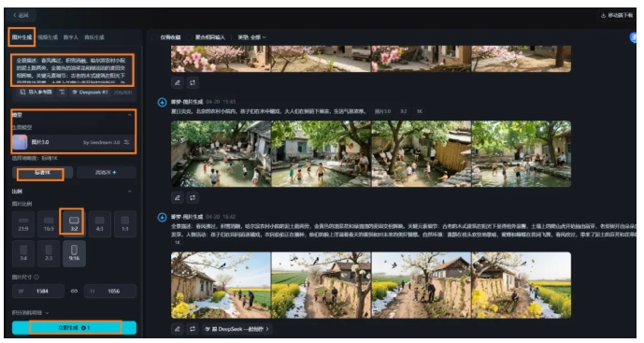Image resolution: width=644 pixels, height=343 pixels.
Task: Open the last peach blossom image at top
Action: (522, 59)
